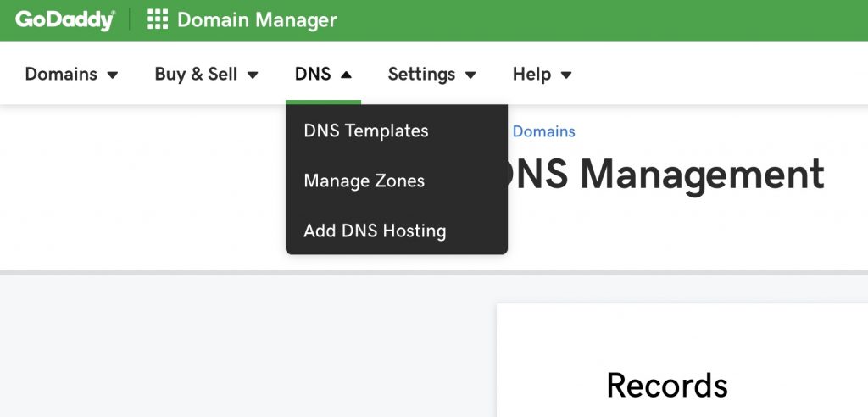Expand the Buy & Sell dropdown arrow
Screen dimensions: 868x417
253,75
